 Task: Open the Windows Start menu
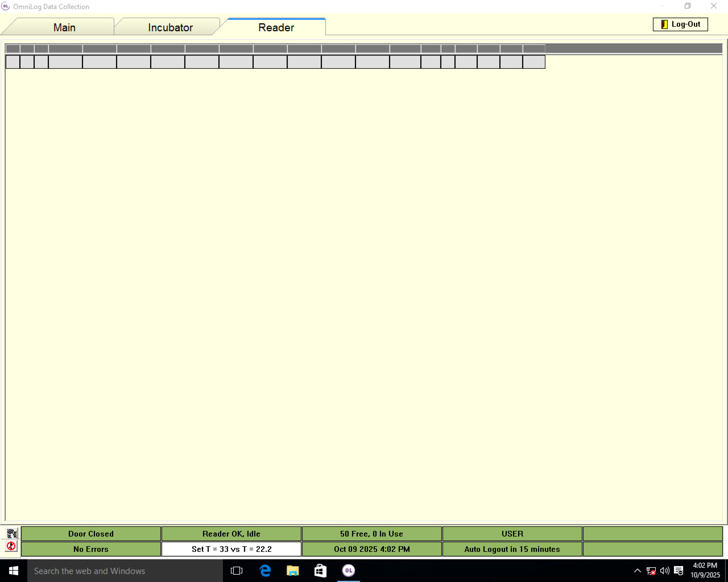coord(14,571)
